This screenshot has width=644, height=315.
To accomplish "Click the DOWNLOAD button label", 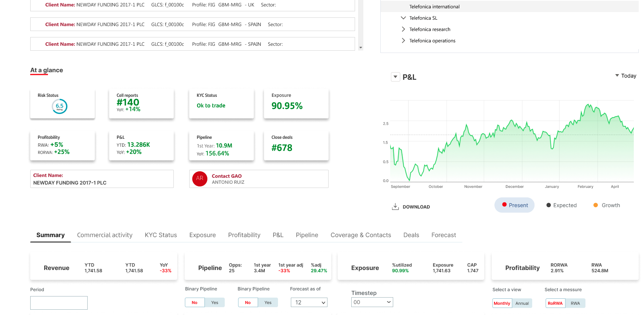I will pyautogui.click(x=416, y=207).
